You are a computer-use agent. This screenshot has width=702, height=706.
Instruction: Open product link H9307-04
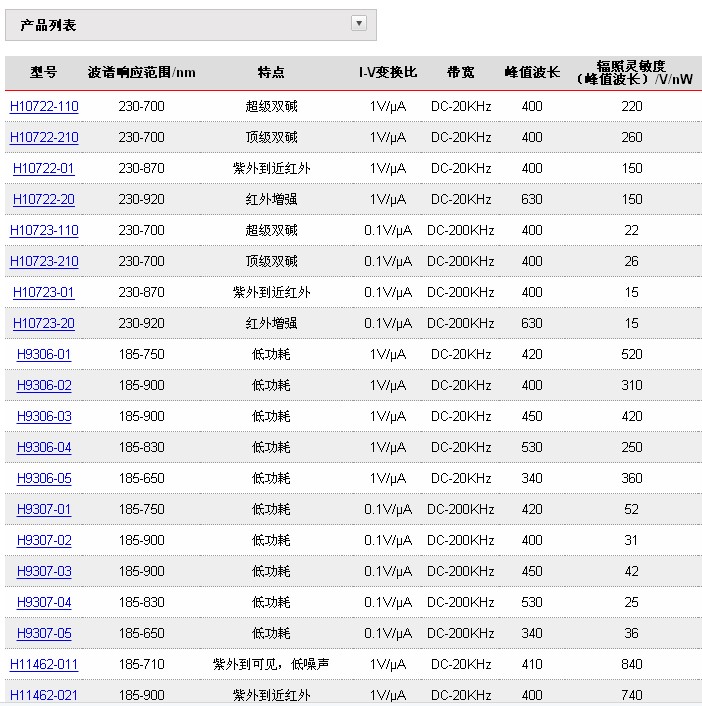point(44,602)
